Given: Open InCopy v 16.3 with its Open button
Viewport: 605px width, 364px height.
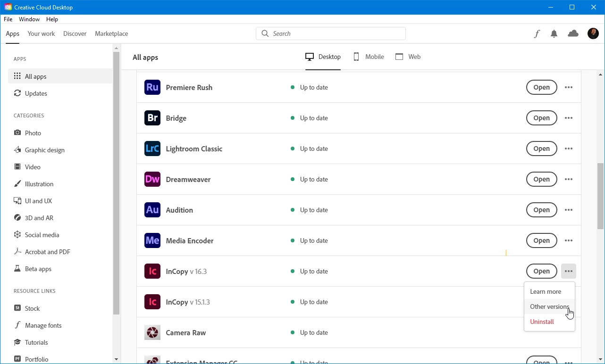Looking at the screenshot, I should [x=542, y=271].
